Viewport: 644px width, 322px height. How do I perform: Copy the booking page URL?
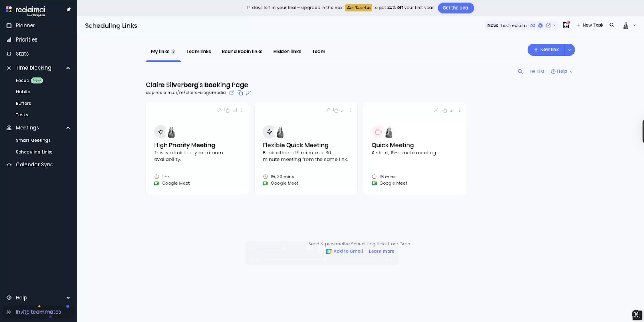tap(240, 93)
